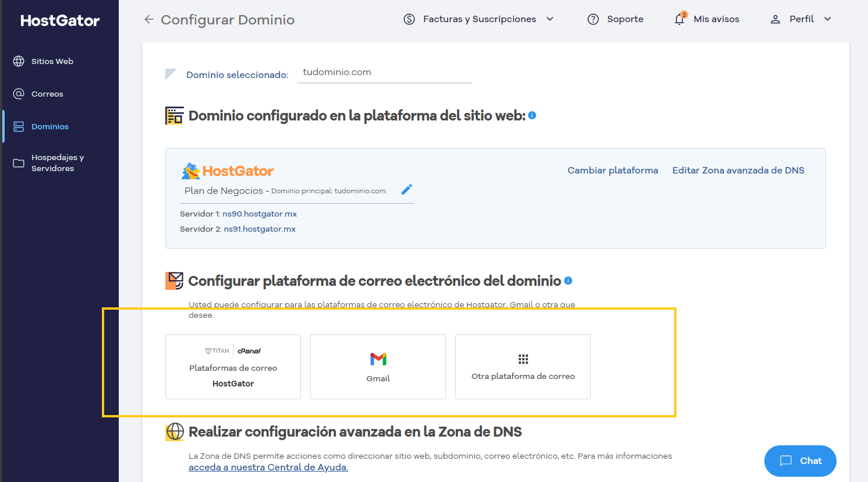Click Editar Zona avanzada de DNS
This screenshot has width=868, height=482.
738,170
